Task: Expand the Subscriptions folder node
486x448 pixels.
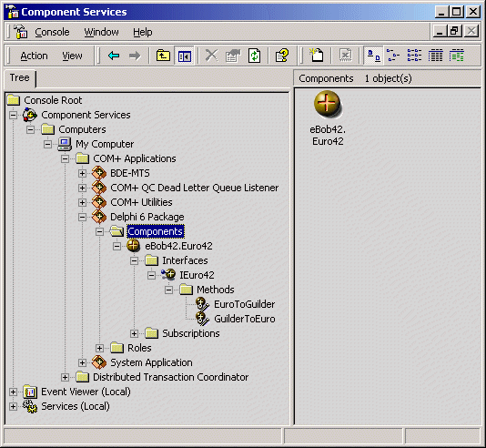Action: tap(134, 333)
